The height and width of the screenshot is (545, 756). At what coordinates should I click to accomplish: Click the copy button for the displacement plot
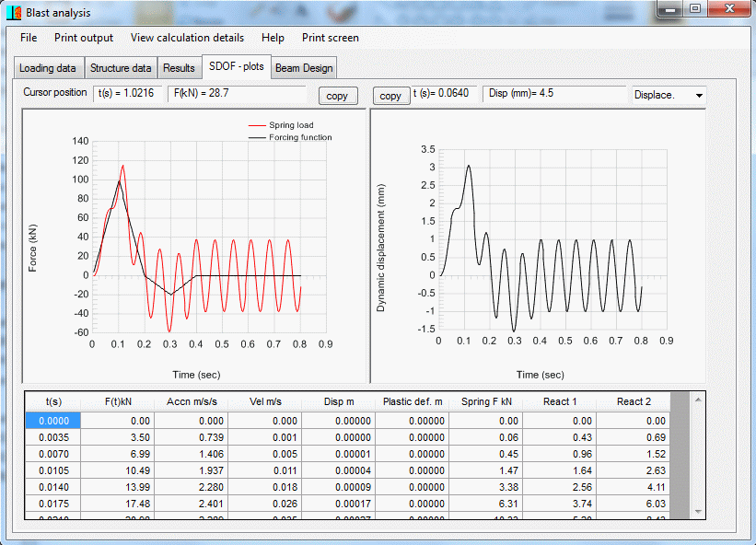390,96
